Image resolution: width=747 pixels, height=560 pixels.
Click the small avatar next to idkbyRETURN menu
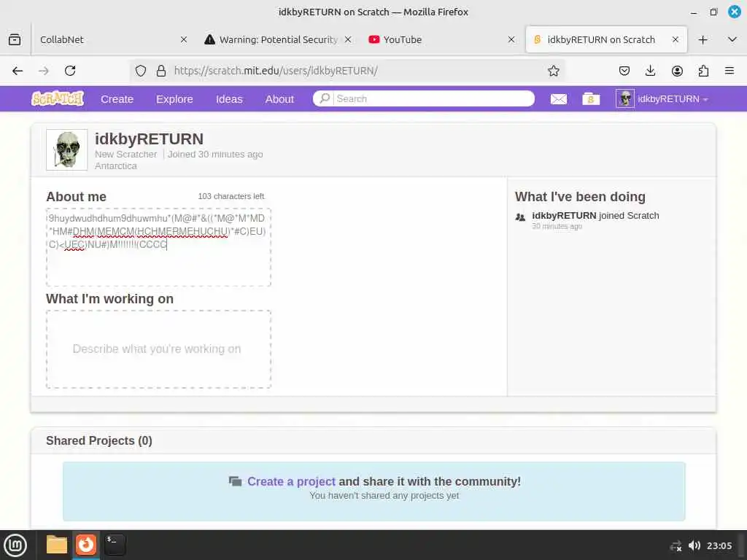[625, 98]
